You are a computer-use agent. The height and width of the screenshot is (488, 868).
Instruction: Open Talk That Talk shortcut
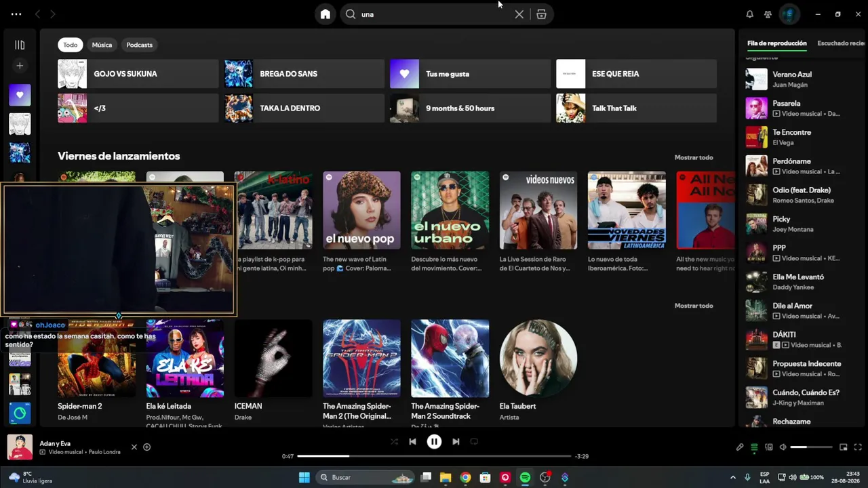(x=636, y=108)
